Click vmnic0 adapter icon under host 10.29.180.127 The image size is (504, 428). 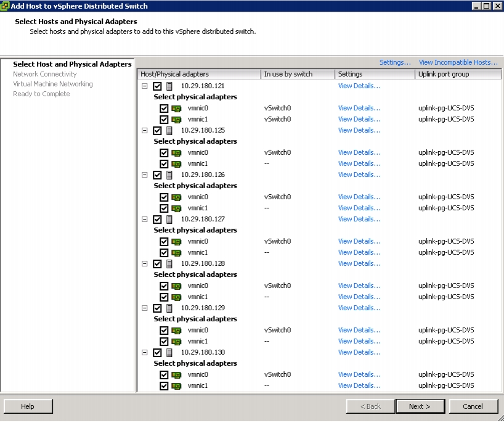[x=176, y=242]
